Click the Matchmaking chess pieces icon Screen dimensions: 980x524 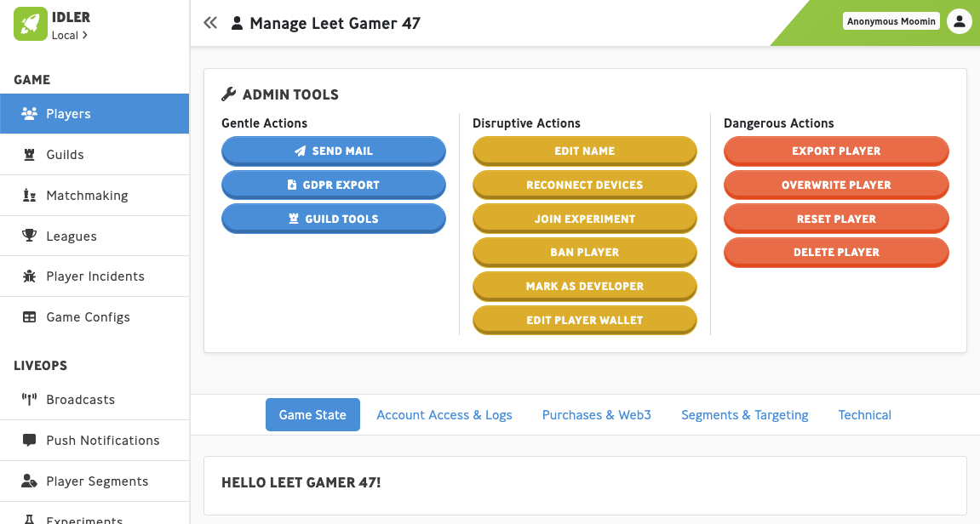(30, 196)
